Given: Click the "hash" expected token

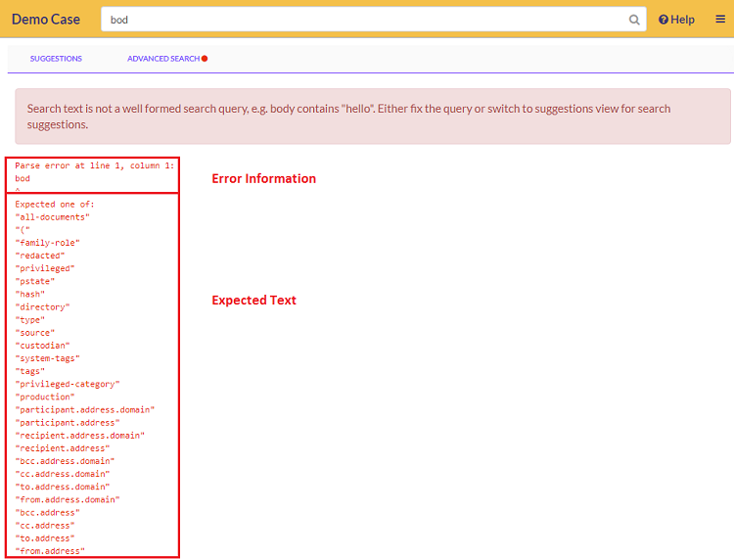Looking at the screenshot, I should click(x=29, y=294).
